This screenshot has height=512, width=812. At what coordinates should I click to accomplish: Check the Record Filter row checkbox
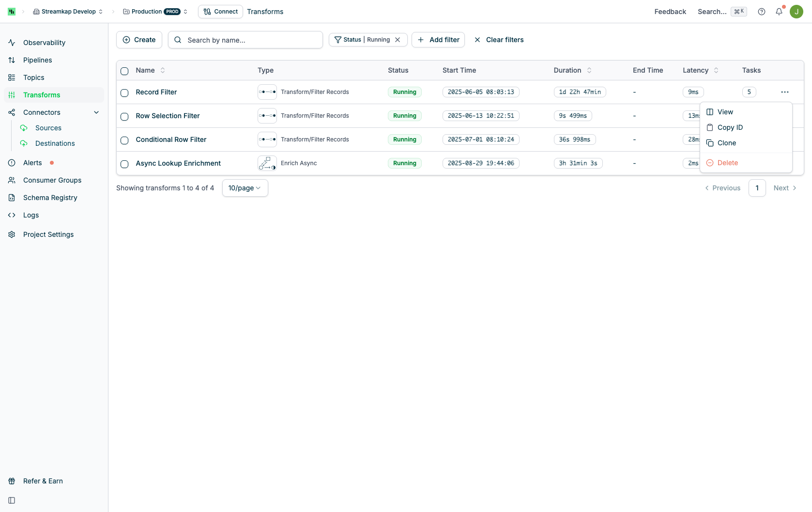tap(124, 93)
